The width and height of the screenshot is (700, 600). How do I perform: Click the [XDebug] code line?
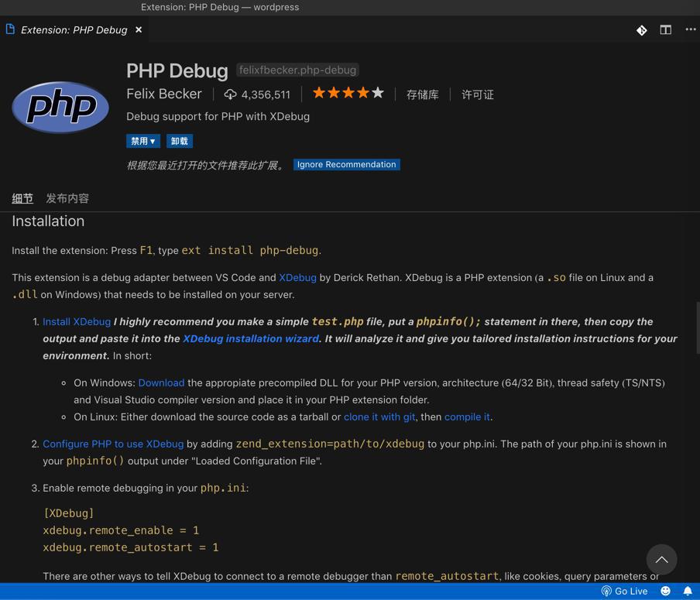69,513
